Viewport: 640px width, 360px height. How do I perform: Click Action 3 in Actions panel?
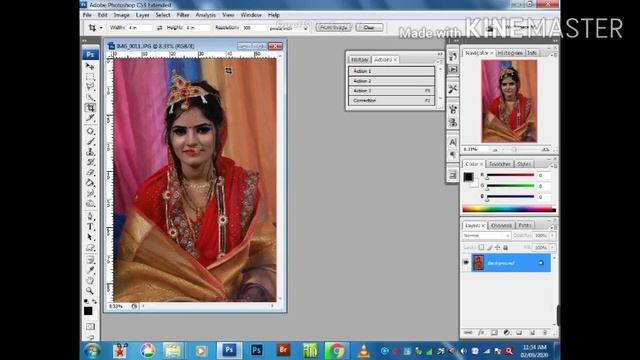[391, 91]
